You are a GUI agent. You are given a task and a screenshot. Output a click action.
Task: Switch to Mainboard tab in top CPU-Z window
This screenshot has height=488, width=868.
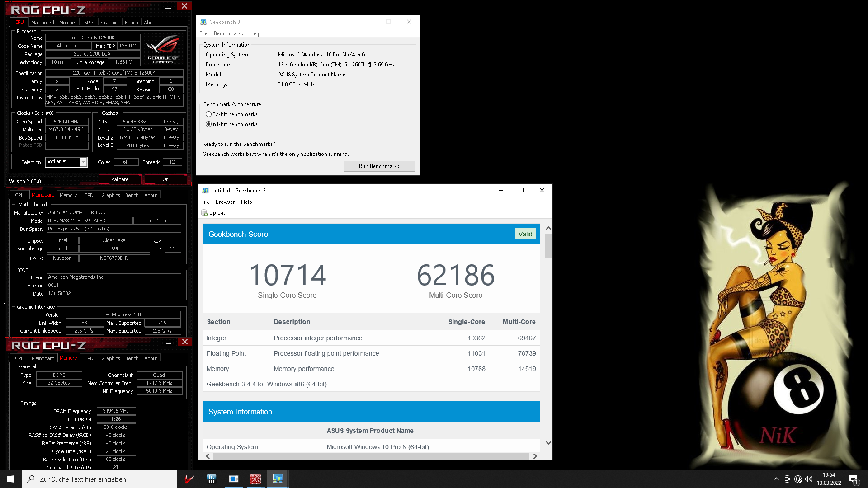tap(42, 23)
